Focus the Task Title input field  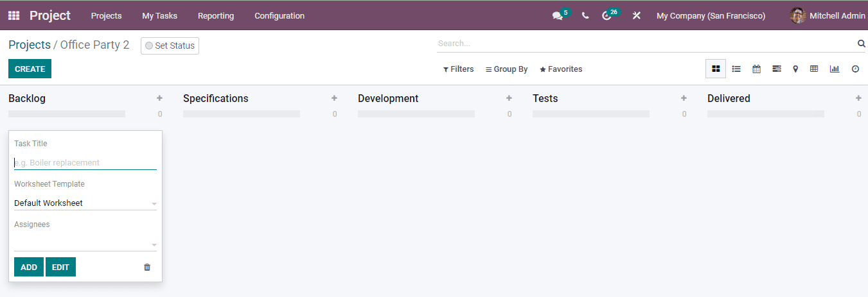[x=85, y=163]
